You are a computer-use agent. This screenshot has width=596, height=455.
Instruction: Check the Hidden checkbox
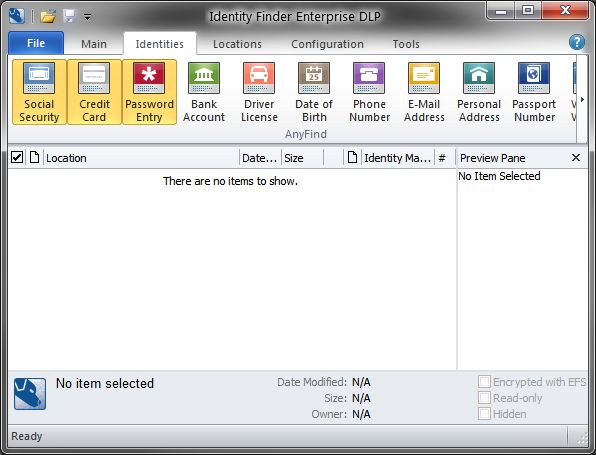tap(484, 414)
